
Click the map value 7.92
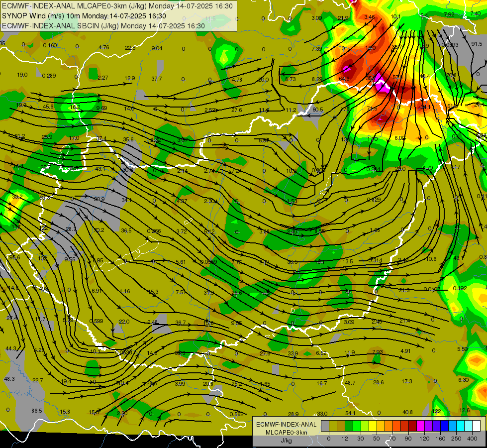pos(449,14)
